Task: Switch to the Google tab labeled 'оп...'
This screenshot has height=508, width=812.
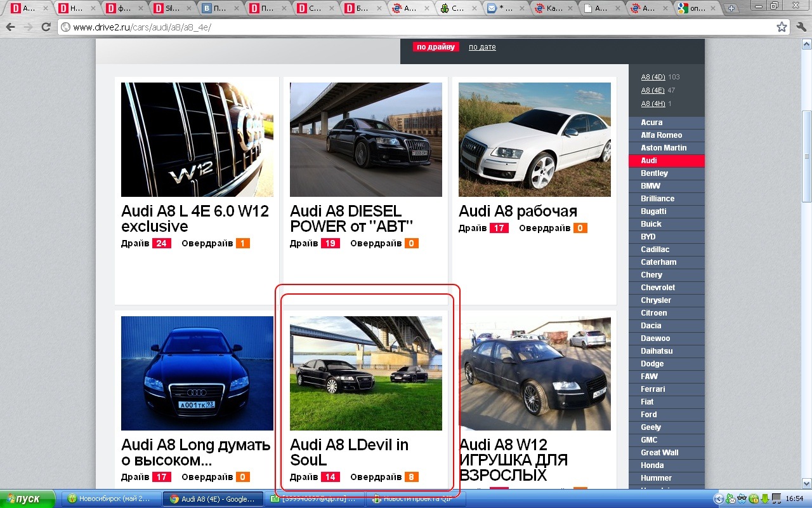Action: click(x=697, y=9)
